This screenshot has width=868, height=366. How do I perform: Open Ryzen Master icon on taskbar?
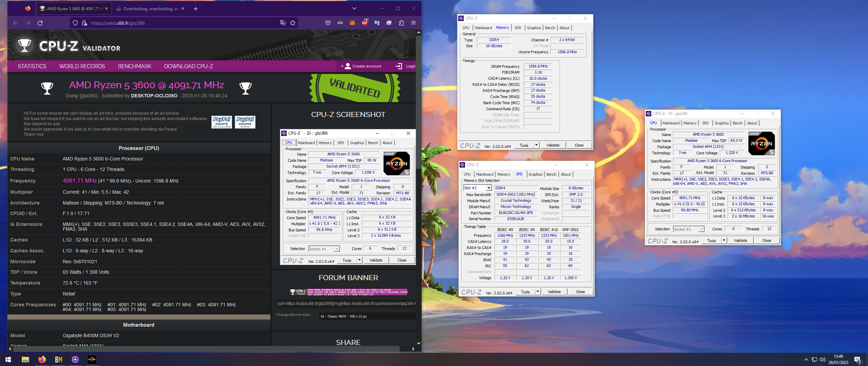click(92, 359)
